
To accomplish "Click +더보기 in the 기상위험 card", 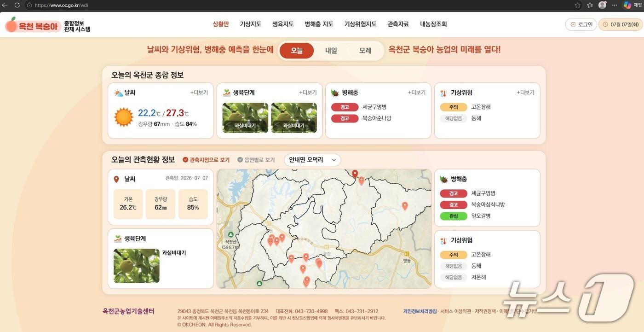I will (525, 93).
